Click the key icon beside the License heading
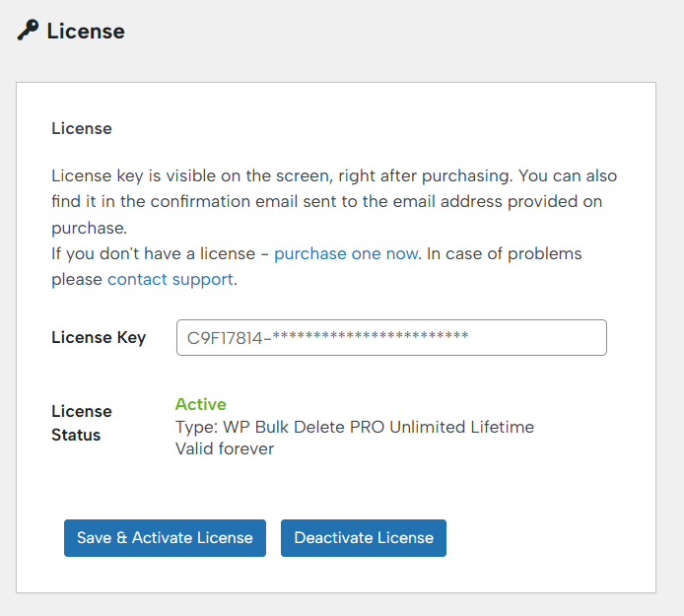Viewport: 684px width, 616px height. point(28,31)
